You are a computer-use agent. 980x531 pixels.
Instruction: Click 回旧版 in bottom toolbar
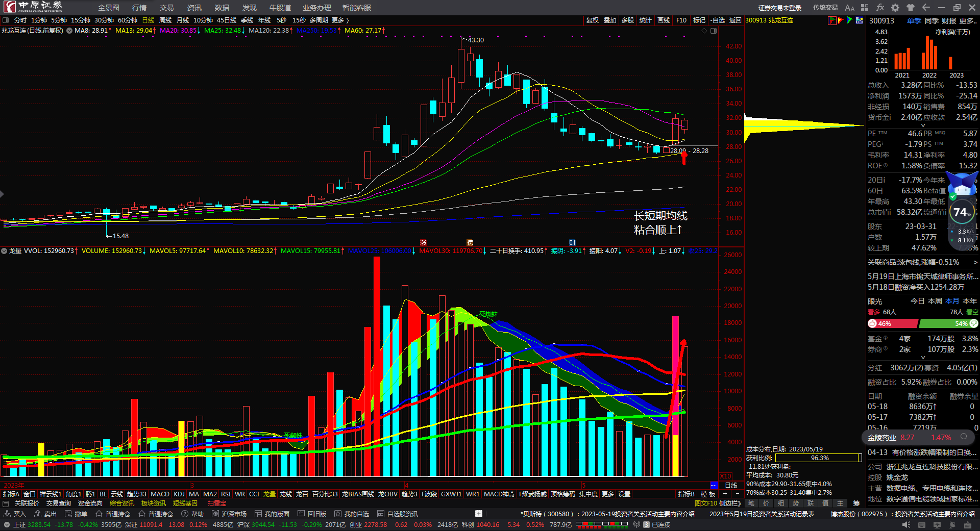point(312,514)
